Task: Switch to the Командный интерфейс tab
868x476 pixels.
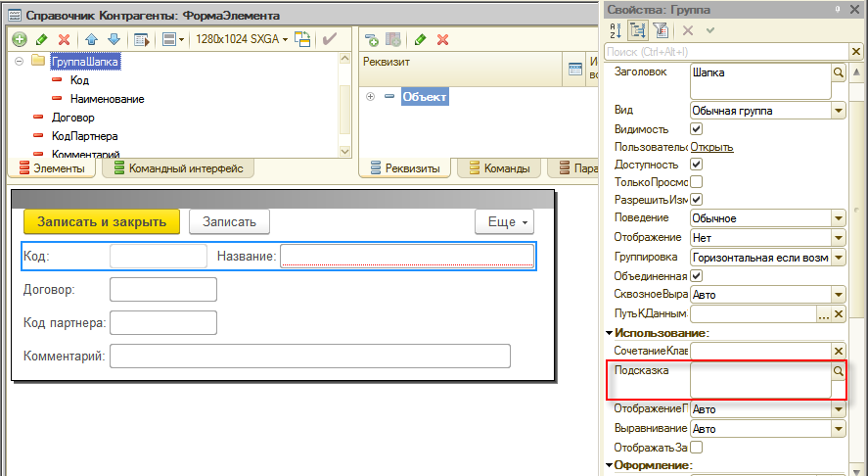Action: 178,167
